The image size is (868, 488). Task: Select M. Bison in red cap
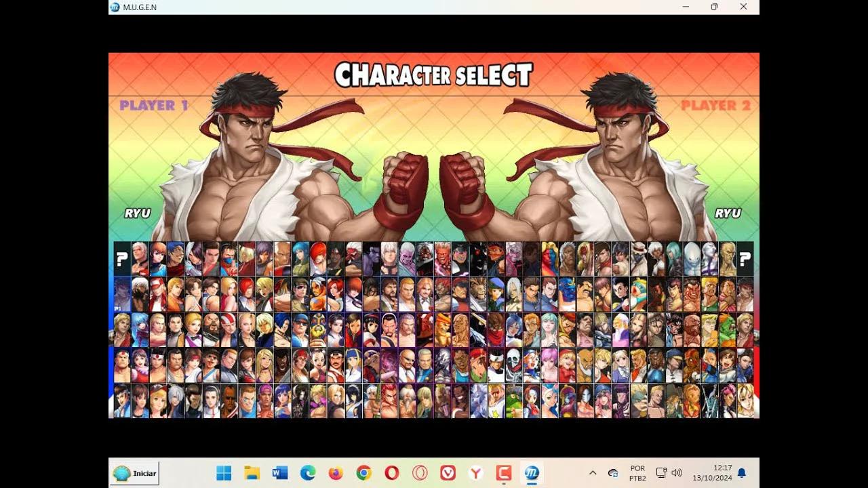pyautogui.click(x=460, y=293)
